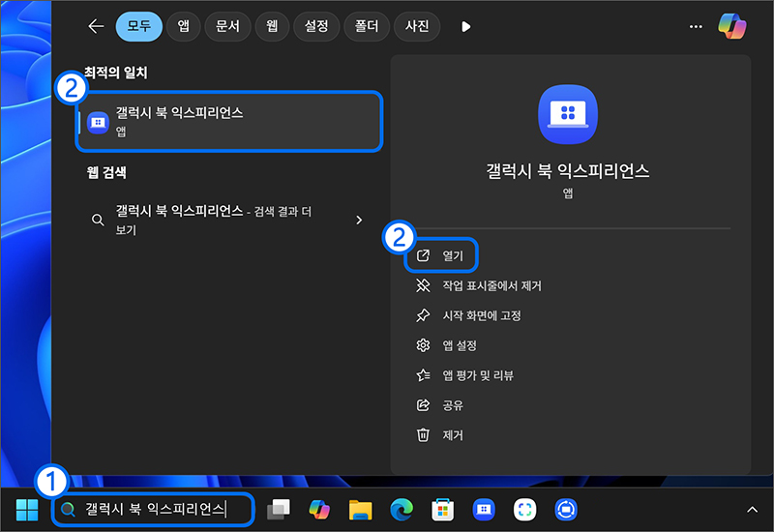Show hidden icons in the system tray

(x=752, y=510)
